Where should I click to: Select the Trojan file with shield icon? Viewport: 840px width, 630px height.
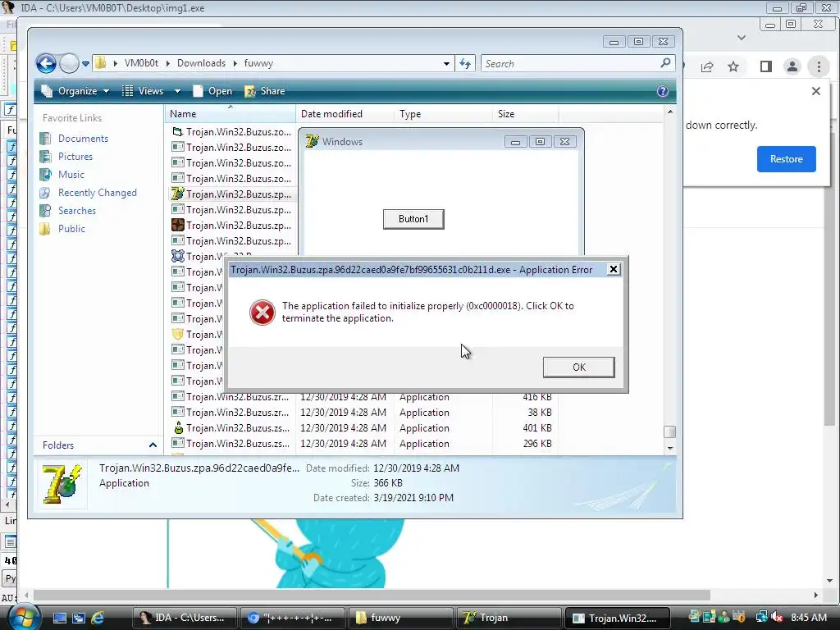click(197, 335)
